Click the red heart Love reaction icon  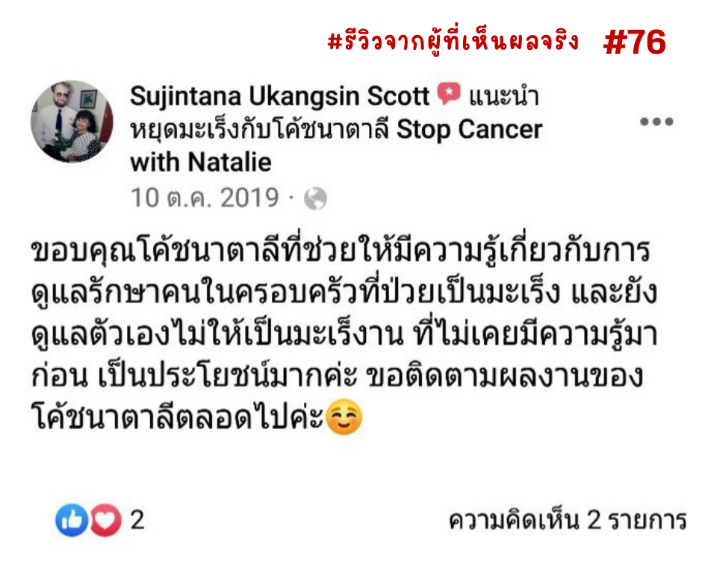pos(105,520)
